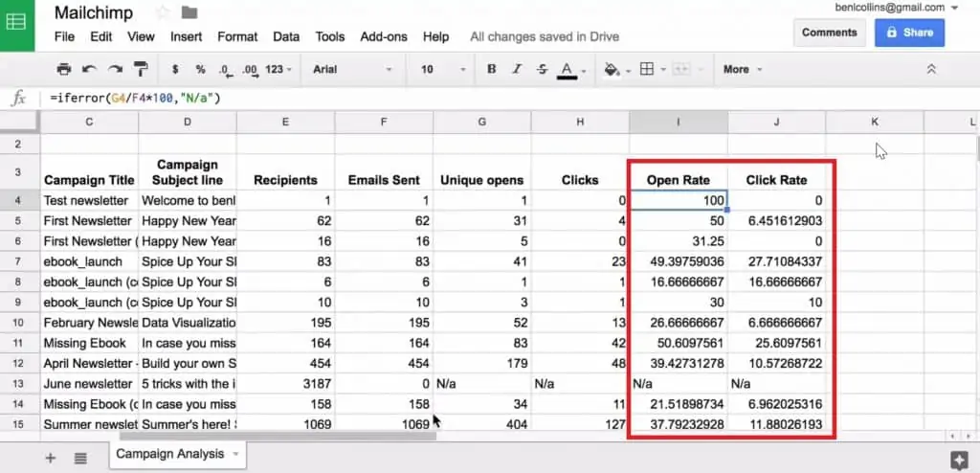The image size is (980, 473).
Task: Open the font size 10 dropdown
Action: [x=443, y=70]
